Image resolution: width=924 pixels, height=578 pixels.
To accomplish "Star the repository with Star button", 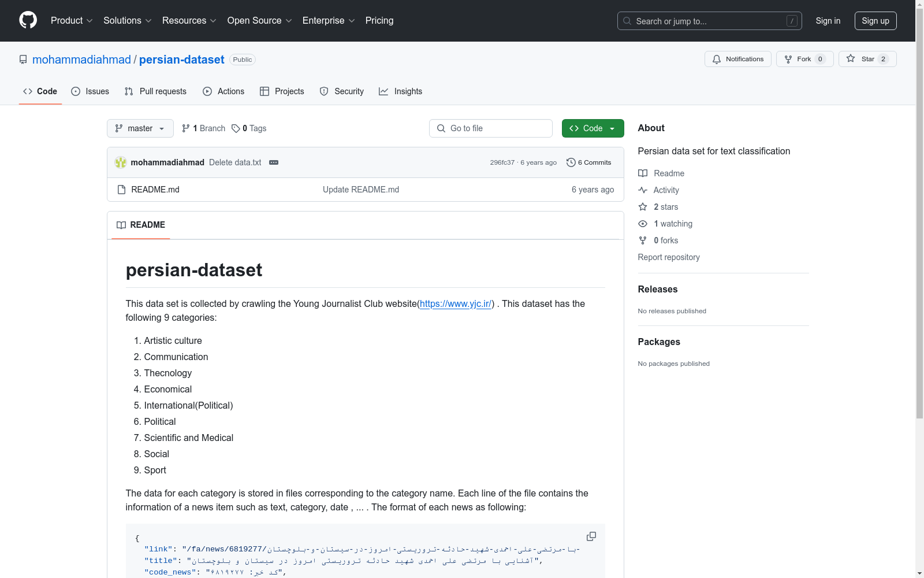I will click(867, 59).
